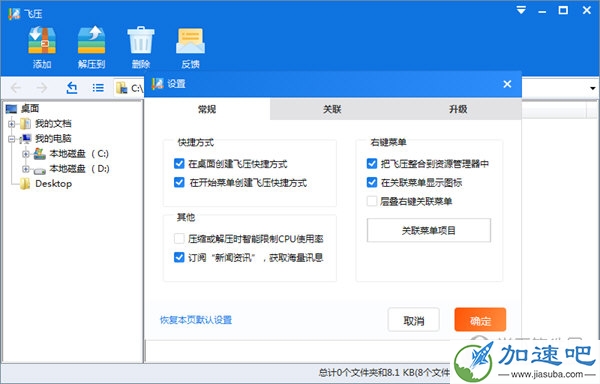
Task: Open the address bar dropdown arrow
Action: pos(592,88)
